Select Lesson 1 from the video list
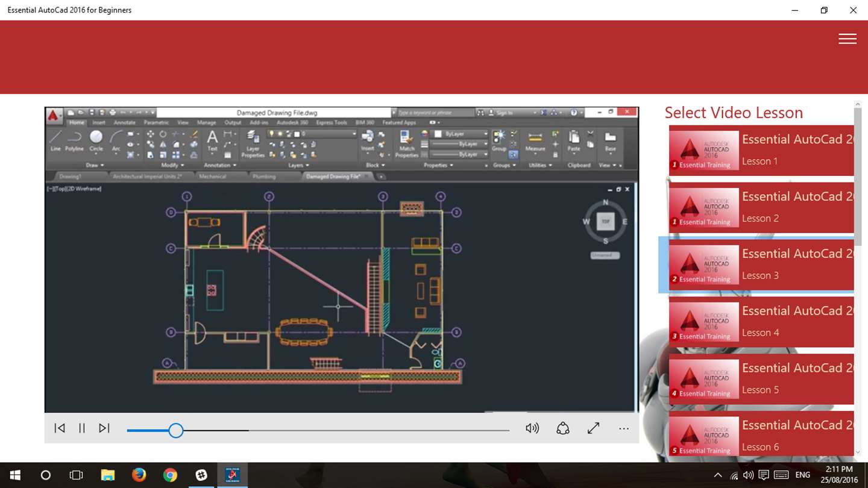The width and height of the screenshot is (868, 488). tap(761, 150)
